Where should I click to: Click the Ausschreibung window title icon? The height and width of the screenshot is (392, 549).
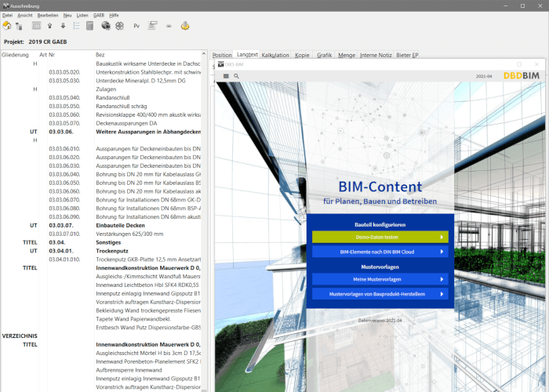(x=5, y=5)
